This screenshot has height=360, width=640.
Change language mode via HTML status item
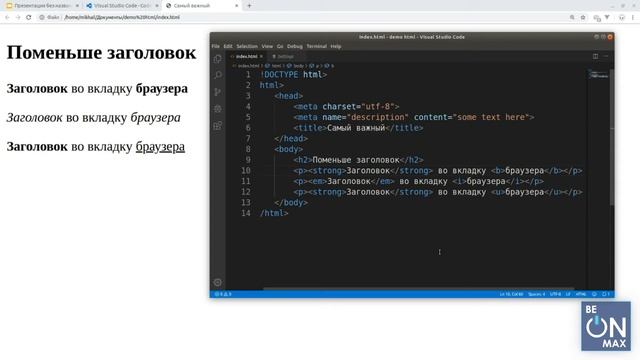(x=580, y=294)
